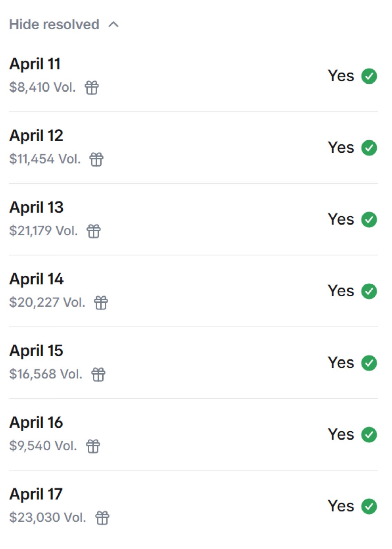Click the gift icon for April 13
The height and width of the screenshot is (549, 392).
pos(94,231)
